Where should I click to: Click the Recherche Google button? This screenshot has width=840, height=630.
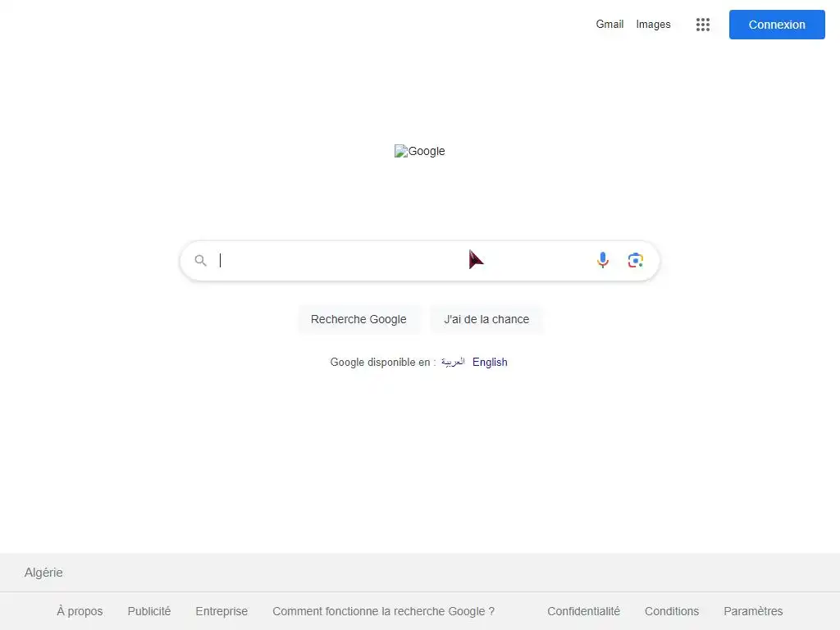358,319
